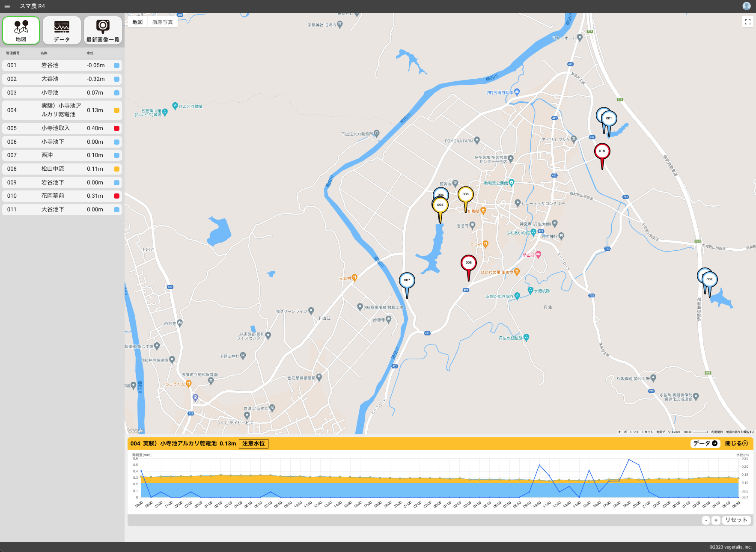Select yellow map pin 008
This screenshot has height=552, width=756.
coord(466,195)
